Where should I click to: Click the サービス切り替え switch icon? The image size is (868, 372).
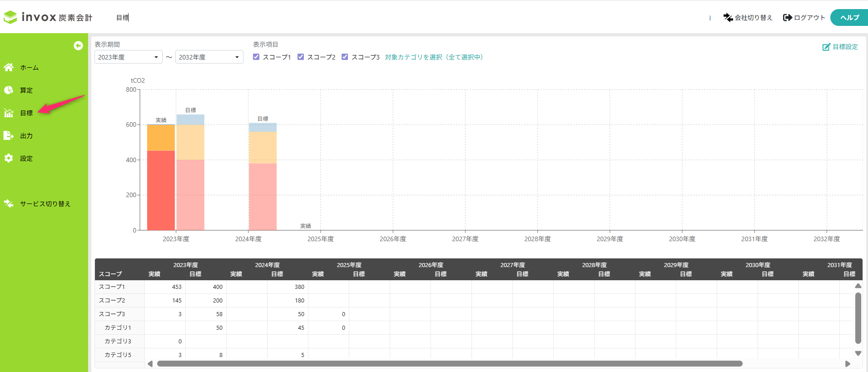point(9,203)
